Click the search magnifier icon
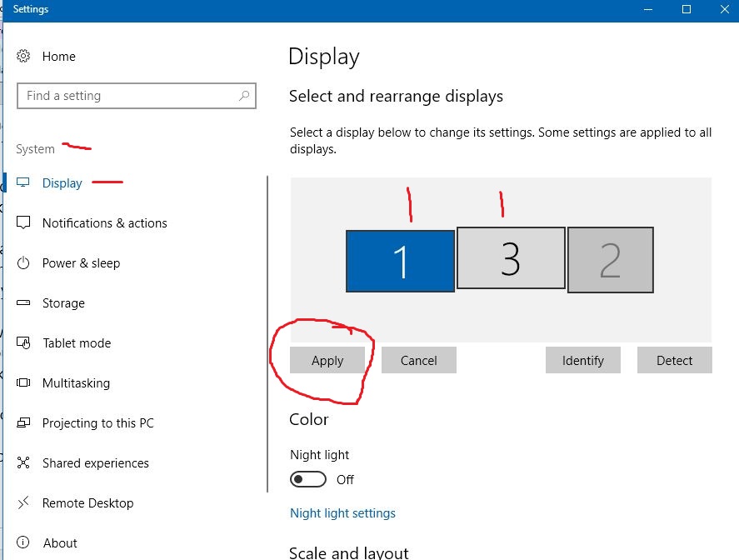Viewport: 739px width, 560px height. 243,96
